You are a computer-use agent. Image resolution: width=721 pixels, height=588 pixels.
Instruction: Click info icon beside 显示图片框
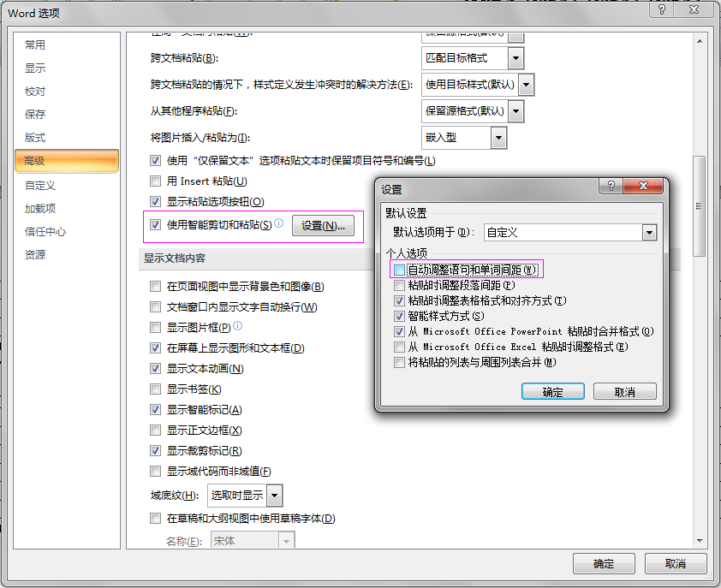coord(238,327)
